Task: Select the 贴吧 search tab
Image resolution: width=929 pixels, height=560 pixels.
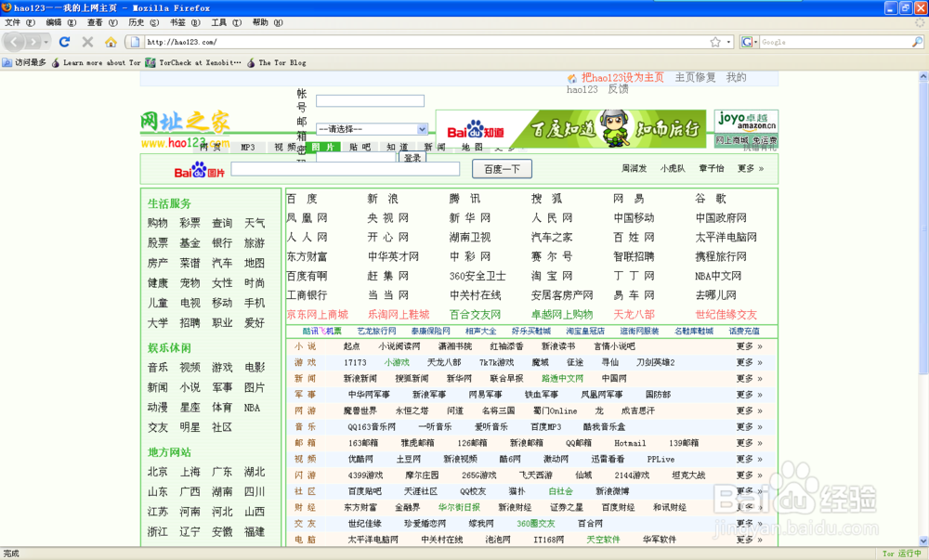Action: pos(360,147)
